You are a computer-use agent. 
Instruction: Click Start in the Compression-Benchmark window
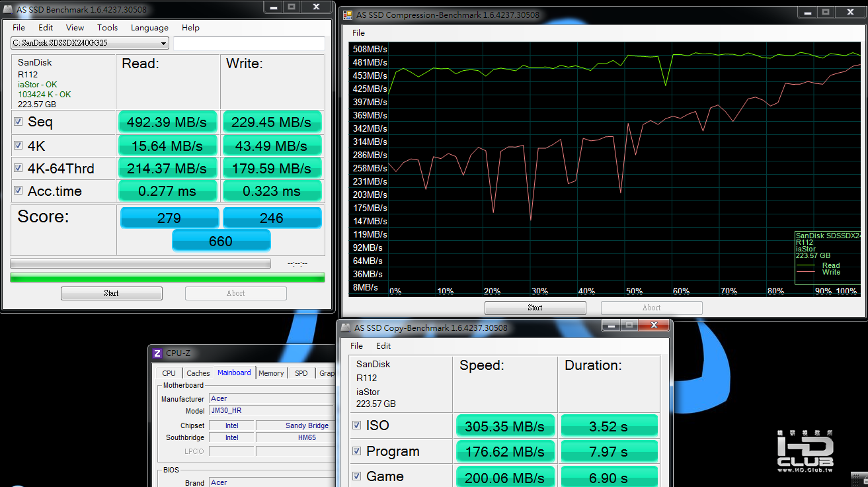tap(535, 308)
